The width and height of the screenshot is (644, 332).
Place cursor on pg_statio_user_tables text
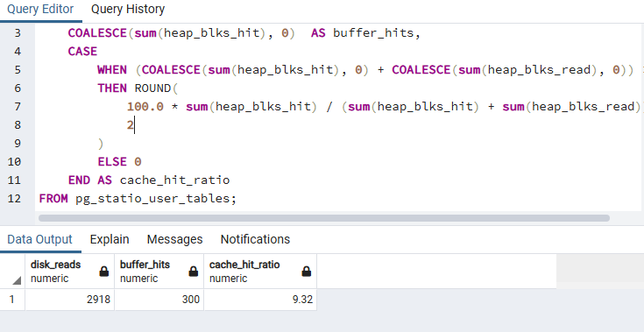click(152, 199)
